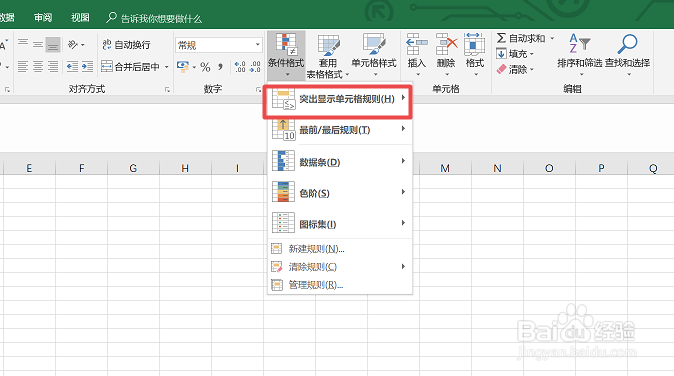The image size is (674, 376).
Task: Select column P header
Action: [x=601, y=168]
